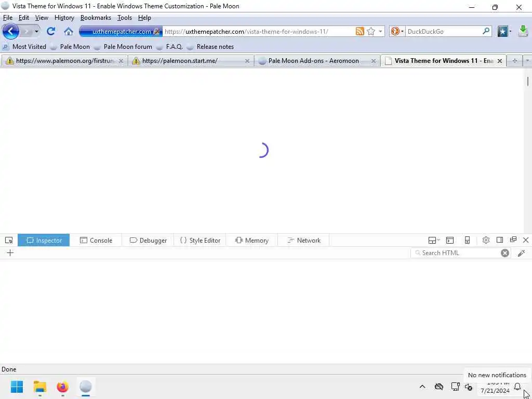This screenshot has width=532, height=399.
Task: Open the frame selector layout dropdown
Action: (x=434, y=241)
